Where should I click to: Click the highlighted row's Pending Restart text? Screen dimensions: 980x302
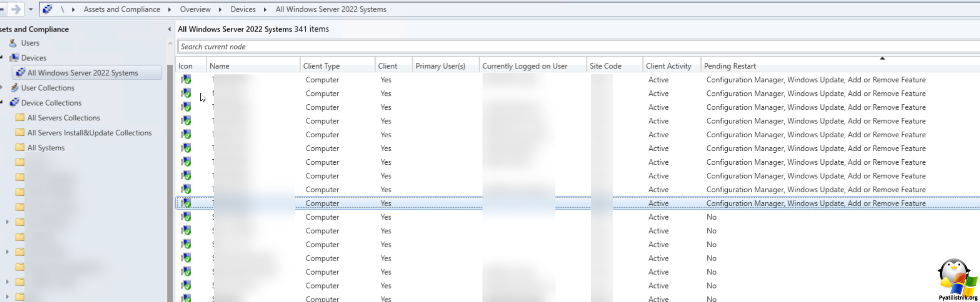click(x=816, y=203)
